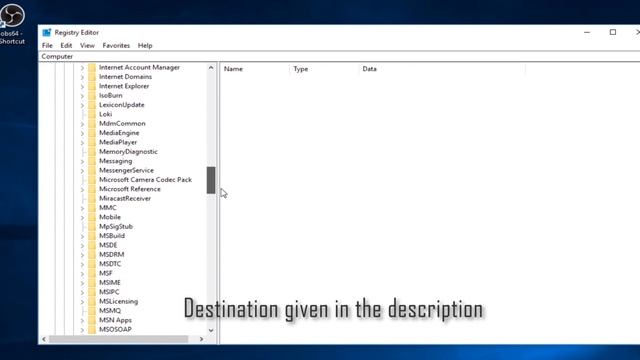Click the tree scroll up arrow

point(211,68)
